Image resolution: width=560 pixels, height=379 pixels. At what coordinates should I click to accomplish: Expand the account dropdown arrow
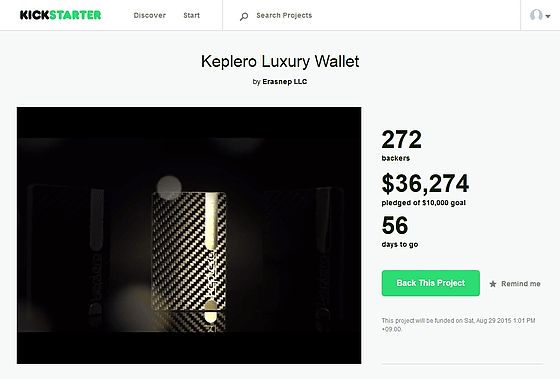[x=548, y=16]
